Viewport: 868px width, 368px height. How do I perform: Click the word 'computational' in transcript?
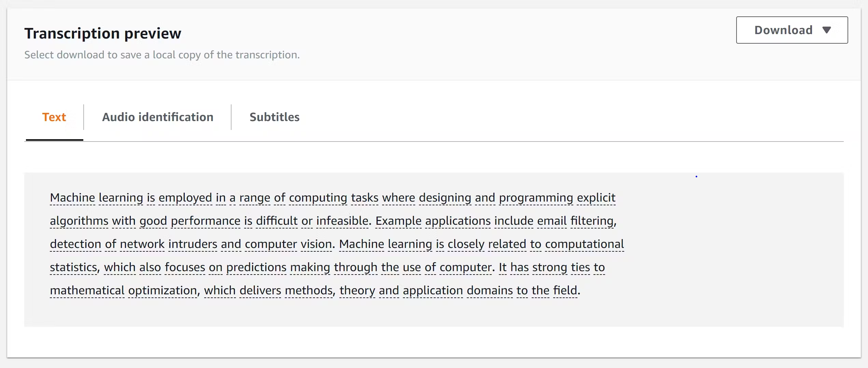click(x=584, y=244)
